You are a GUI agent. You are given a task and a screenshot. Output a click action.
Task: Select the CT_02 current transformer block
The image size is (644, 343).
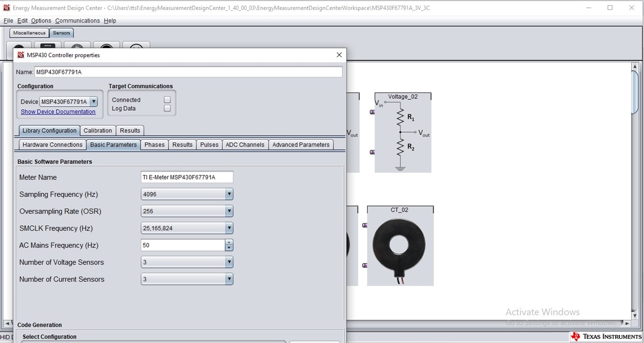(400, 246)
